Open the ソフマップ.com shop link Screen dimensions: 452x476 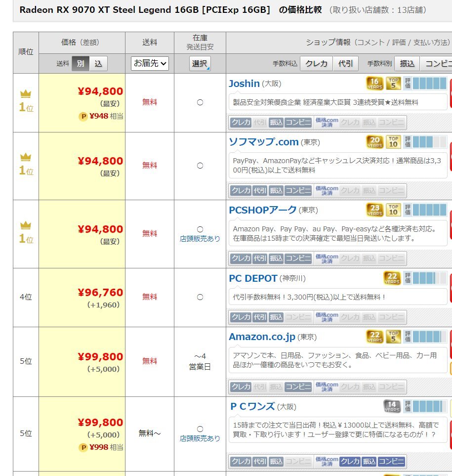[x=264, y=142]
